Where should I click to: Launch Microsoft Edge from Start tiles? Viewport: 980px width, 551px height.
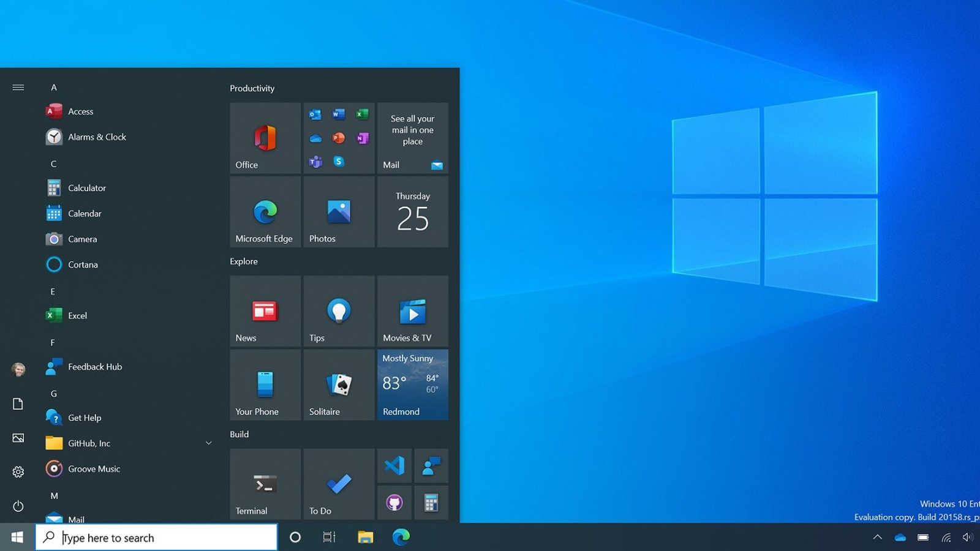pos(265,212)
